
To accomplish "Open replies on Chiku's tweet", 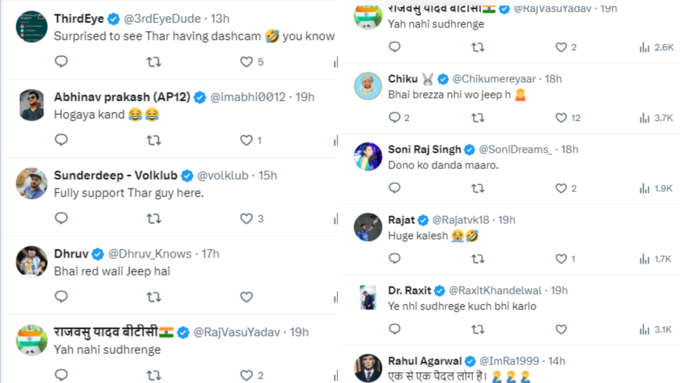I will [x=394, y=117].
